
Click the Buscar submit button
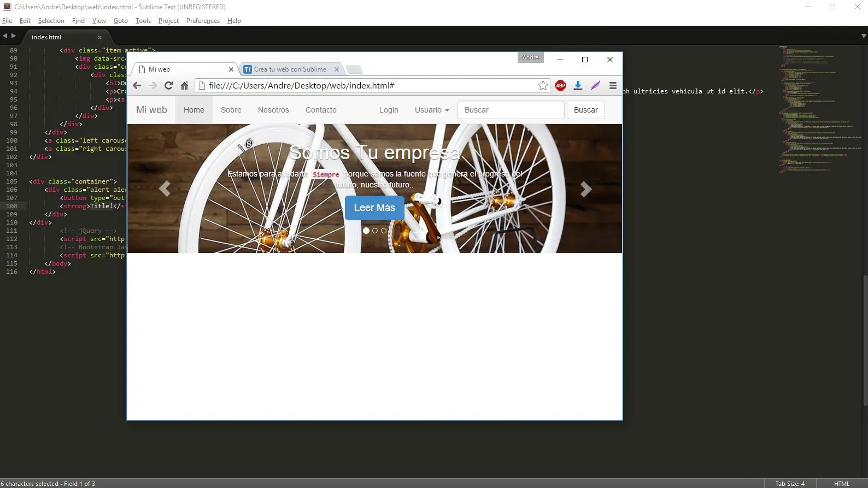(x=586, y=110)
